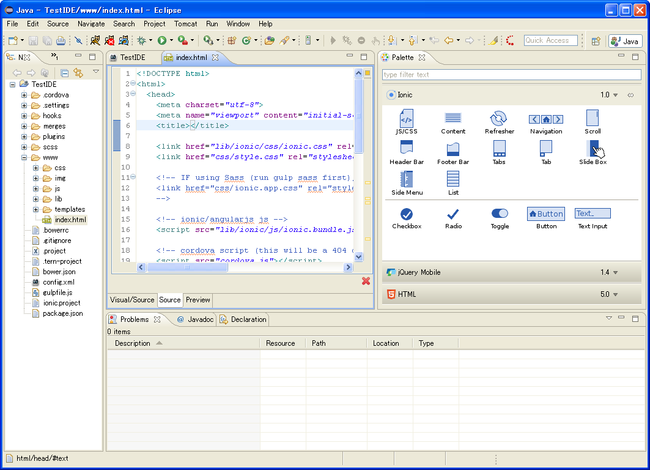Choose the Navigation palette widget
The image size is (650, 470).
click(546, 122)
